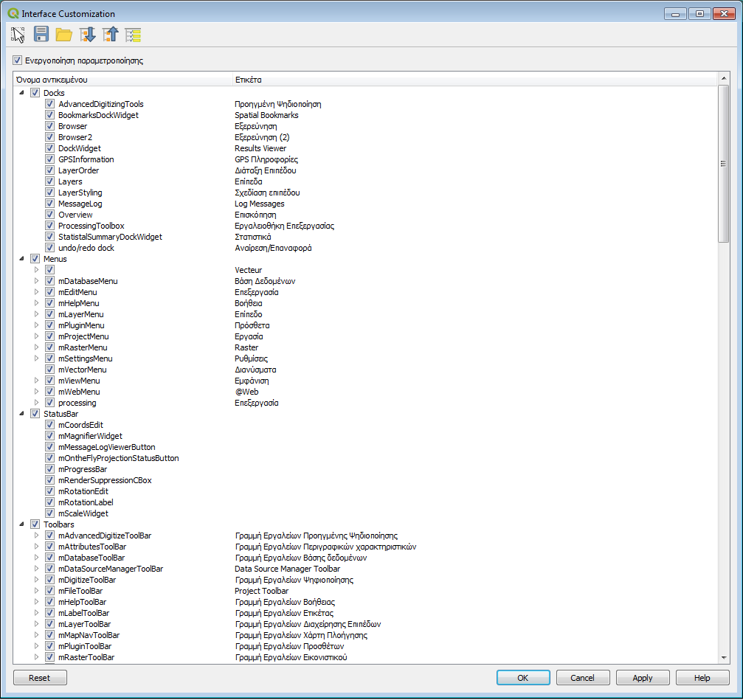Uncheck the mVectorMenu checkbox
The width and height of the screenshot is (743, 700).
[x=49, y=370]
